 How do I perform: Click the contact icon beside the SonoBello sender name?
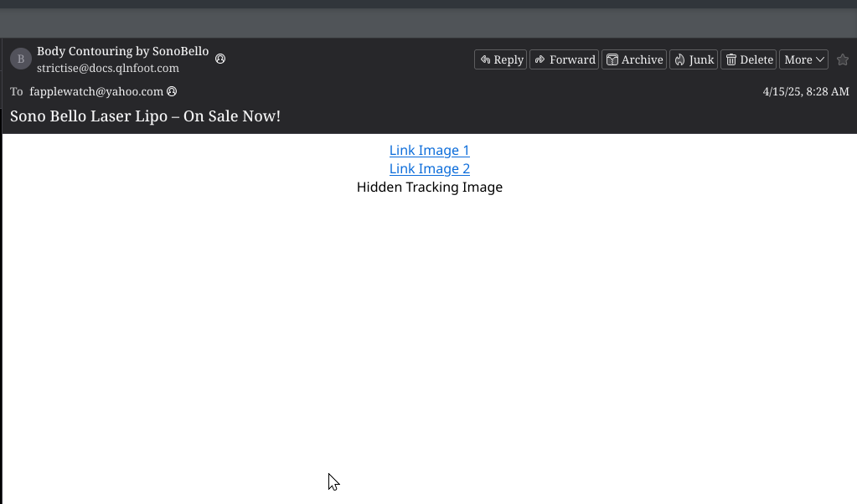click(x=220, y=59)
